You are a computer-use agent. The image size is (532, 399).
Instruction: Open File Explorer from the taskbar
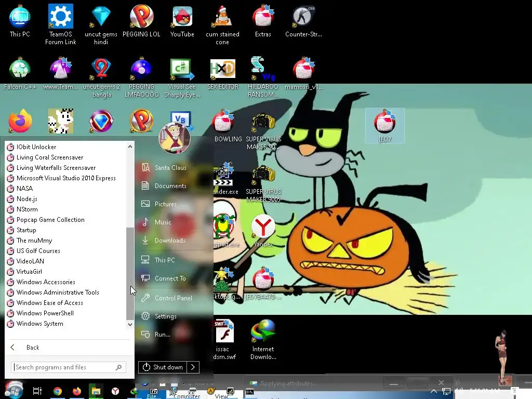tap(96, 391)
